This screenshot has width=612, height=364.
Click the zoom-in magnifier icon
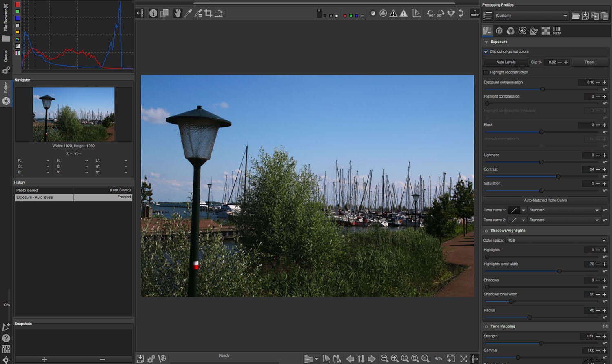click(x=395, y=358)
